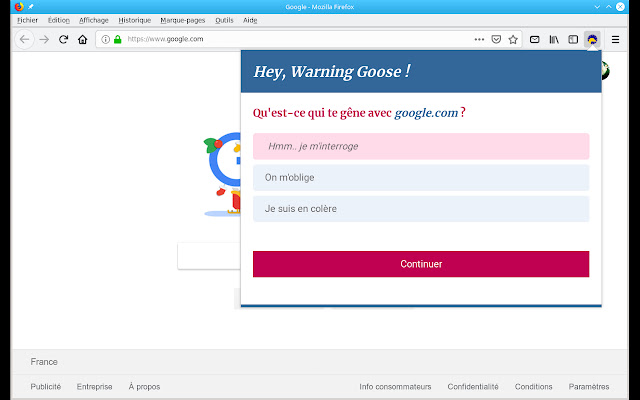
Task: Open the Firefox hamburger menu
Action: [616, 40]
